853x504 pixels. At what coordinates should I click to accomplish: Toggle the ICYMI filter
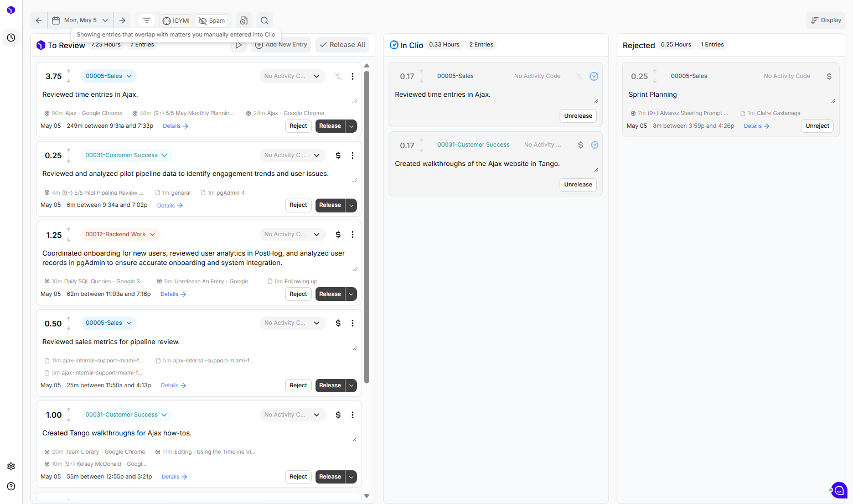(176, 20)
